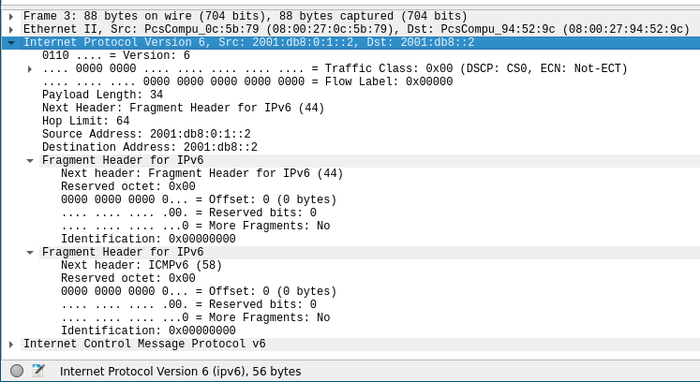Open capture file properties notepad icon
Image resolution: width=700 pixels, height=382 pixels.
[38, 370]
